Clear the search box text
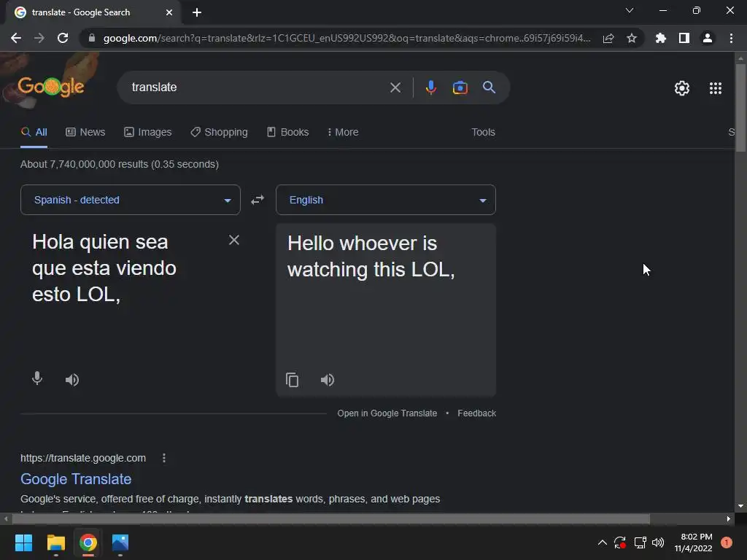This screenshot has width=747, height=560. click(395, 87)
